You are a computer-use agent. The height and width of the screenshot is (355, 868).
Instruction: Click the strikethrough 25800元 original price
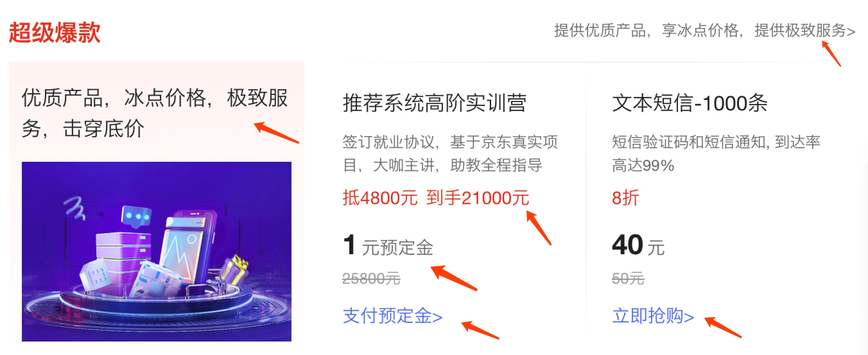(371, 279)
